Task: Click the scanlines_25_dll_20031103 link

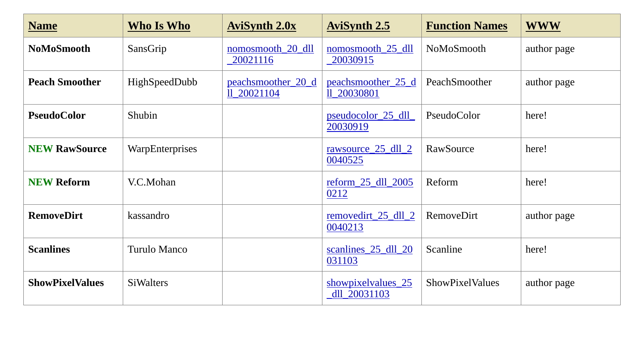Action: coord(369,255)
